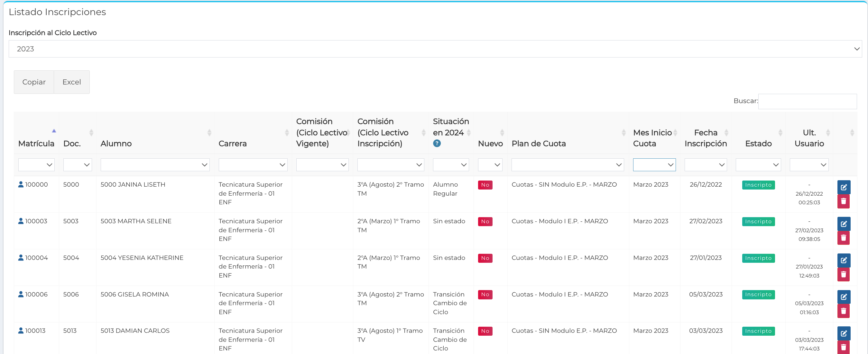The image size is (868, 354).
Task: Delete the 5006 GISELA ROMINA inscription
Action: (x=844, y=311)
